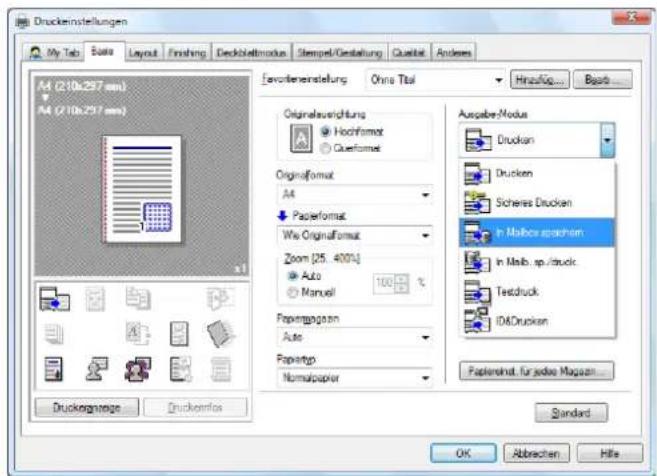Click the Zoom [25...400%] label
Screen dimensions: 657x476
coord(322,259)
